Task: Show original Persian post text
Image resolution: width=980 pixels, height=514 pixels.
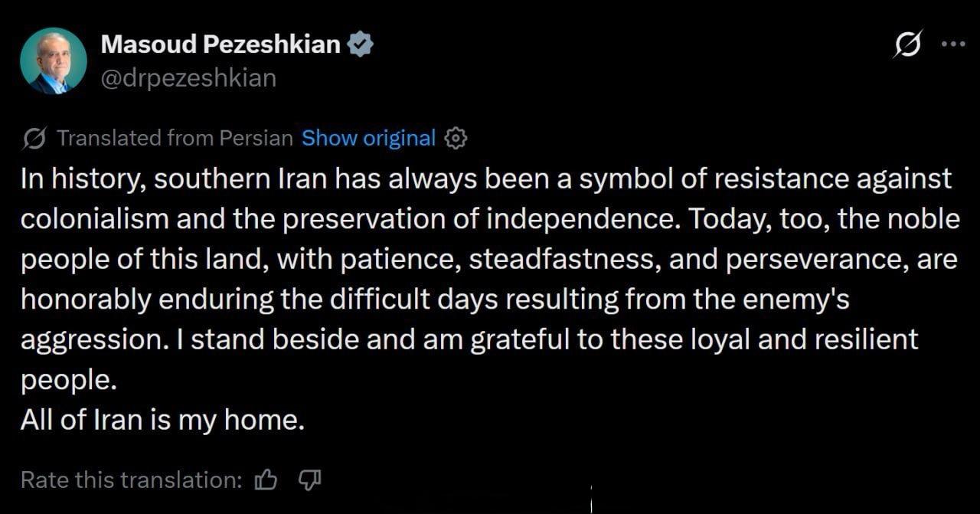Action: 368,139
